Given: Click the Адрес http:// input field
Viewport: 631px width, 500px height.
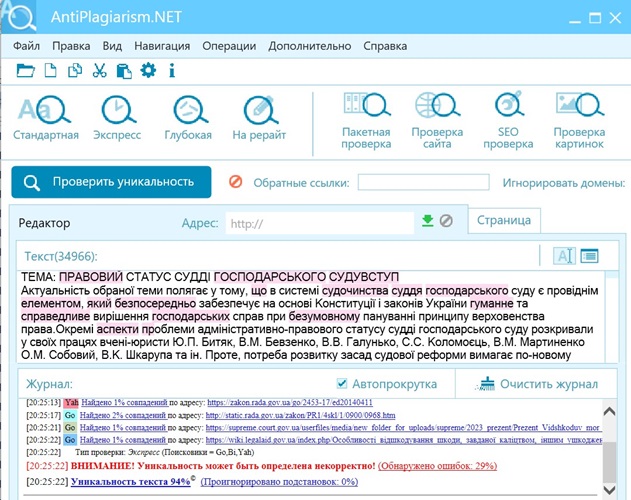Looking at the screenshot, I should click(x=320, y=223).
